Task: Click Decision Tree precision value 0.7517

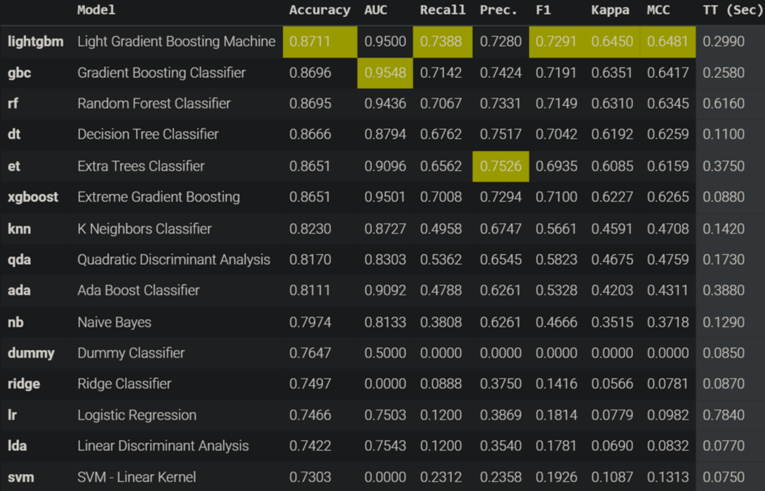Action: tap(501, 134)
